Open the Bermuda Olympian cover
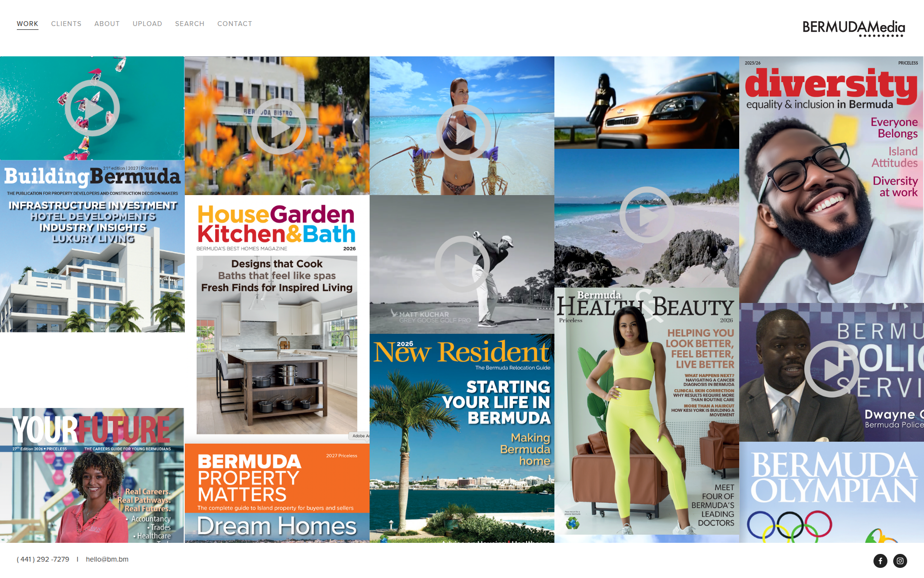Image resolution: width=924 pixels, height=578 pixels. point(832,492)
